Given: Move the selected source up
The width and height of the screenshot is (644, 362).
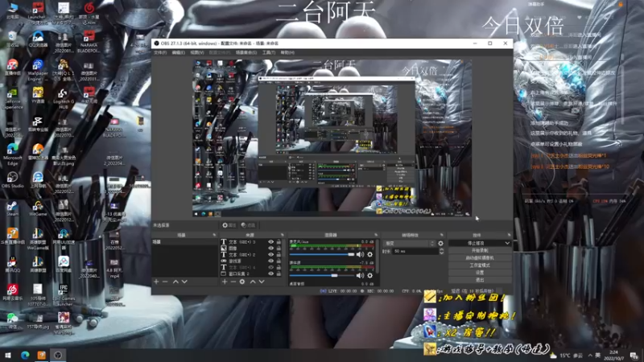Looking at the screenshot, I should click(253, 282).
